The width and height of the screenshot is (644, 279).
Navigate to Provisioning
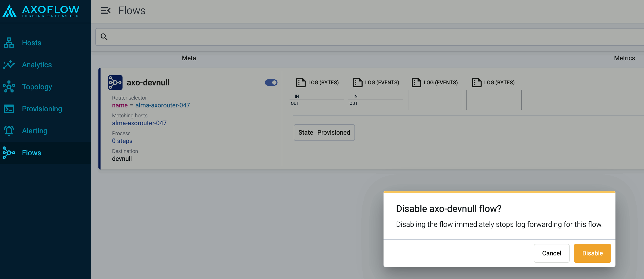[x=42, y=109]
